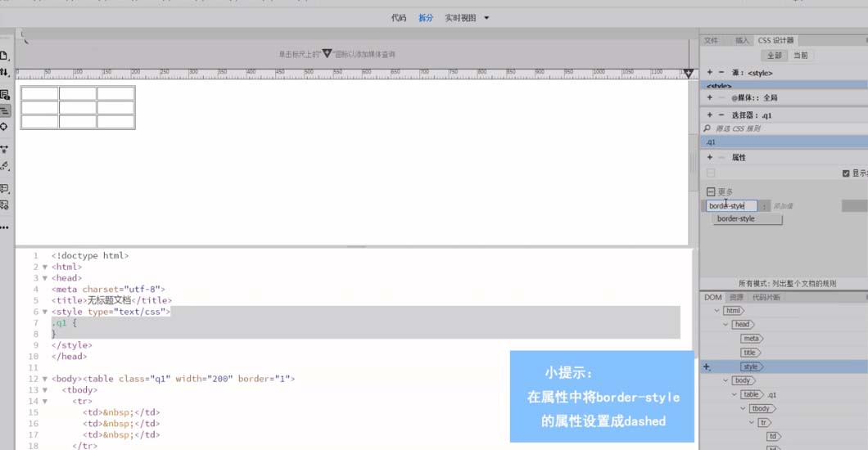Switch CSS Designer to All mode

(x=773, y=56)
